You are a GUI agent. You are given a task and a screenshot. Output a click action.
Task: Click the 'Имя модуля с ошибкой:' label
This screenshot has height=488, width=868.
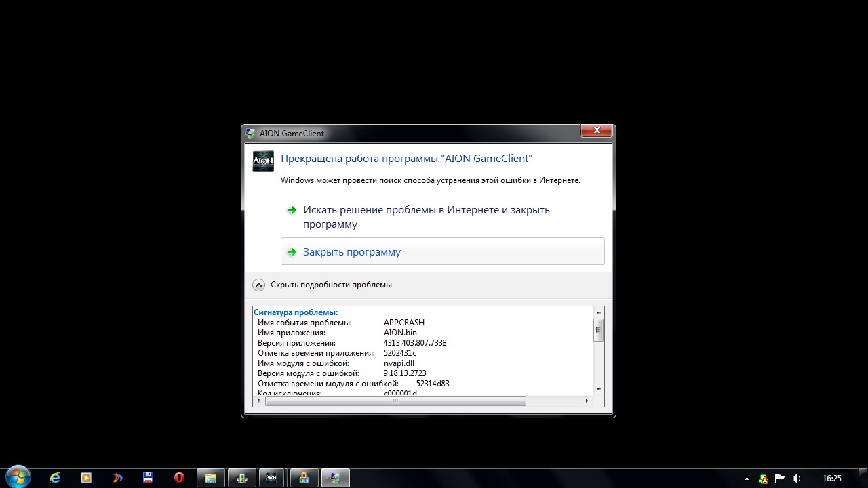pyautogui.click(x=303, y=363)
